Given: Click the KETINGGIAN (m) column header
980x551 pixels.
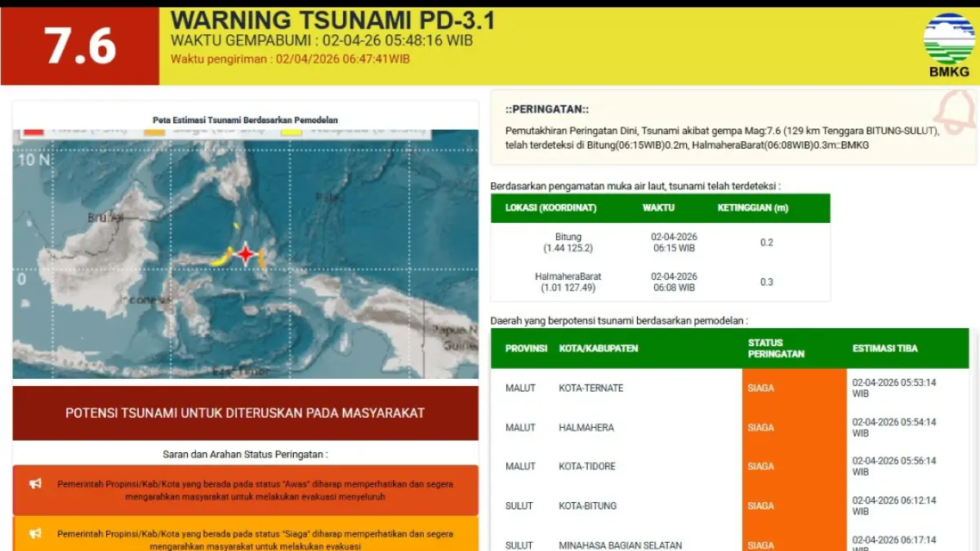Looking at the screenshot, I should click(753, 208).
